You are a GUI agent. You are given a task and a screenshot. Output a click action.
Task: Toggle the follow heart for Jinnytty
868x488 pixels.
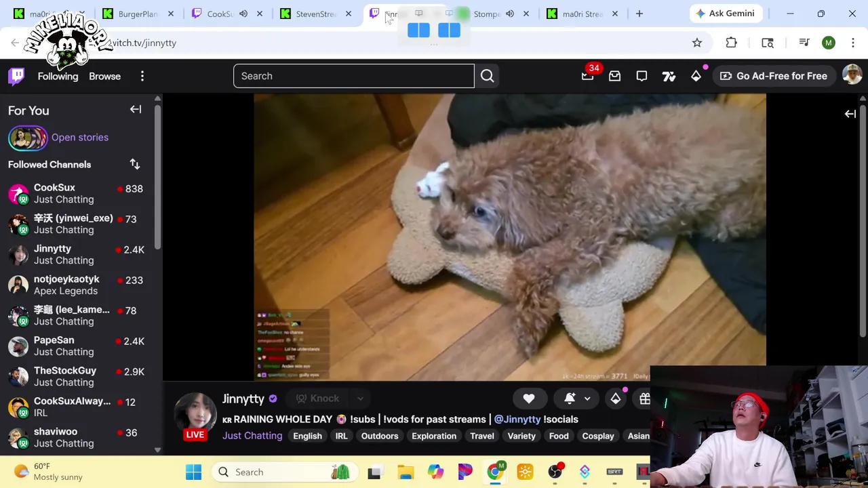pyautogui.click(x=529, y=399)
